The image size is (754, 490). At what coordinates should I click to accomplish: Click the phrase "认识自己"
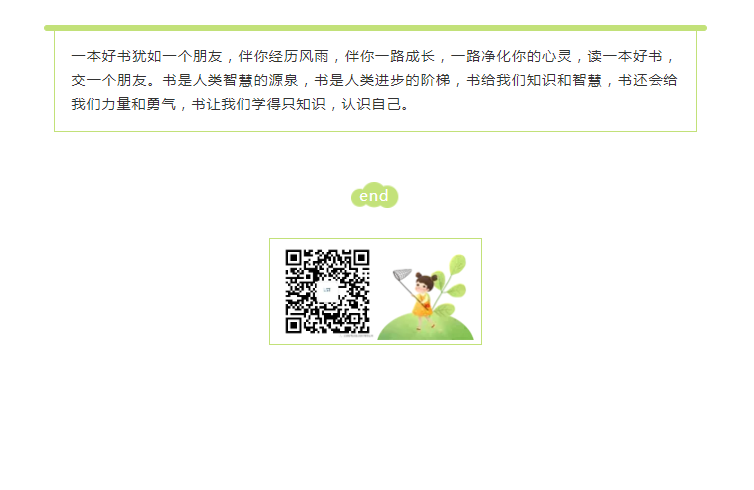pyautogui.click(x=371, y=104)
